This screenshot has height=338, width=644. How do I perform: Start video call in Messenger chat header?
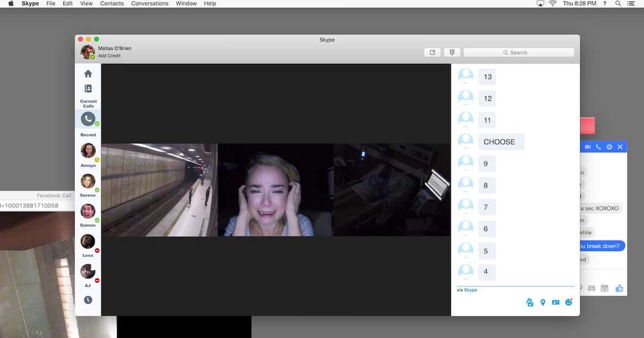click(x=588, y=147)
